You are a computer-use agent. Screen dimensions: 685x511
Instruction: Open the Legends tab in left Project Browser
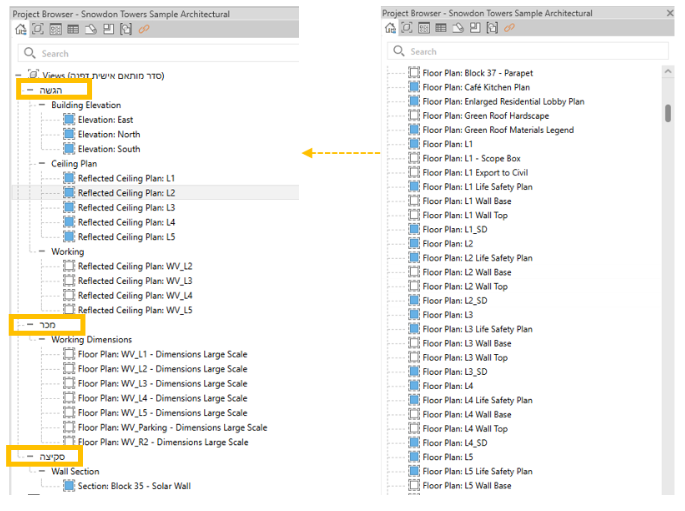(x=55, y=29)
